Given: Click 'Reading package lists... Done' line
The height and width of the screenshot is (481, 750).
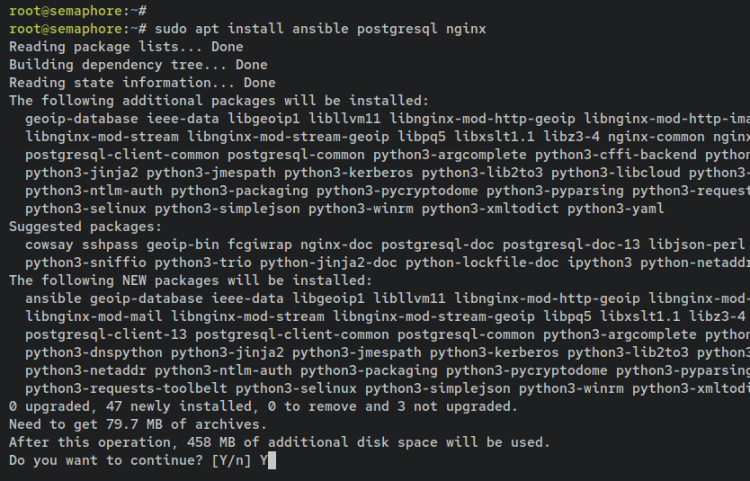Looking at the screenshot, I should (x=125, y=46).
